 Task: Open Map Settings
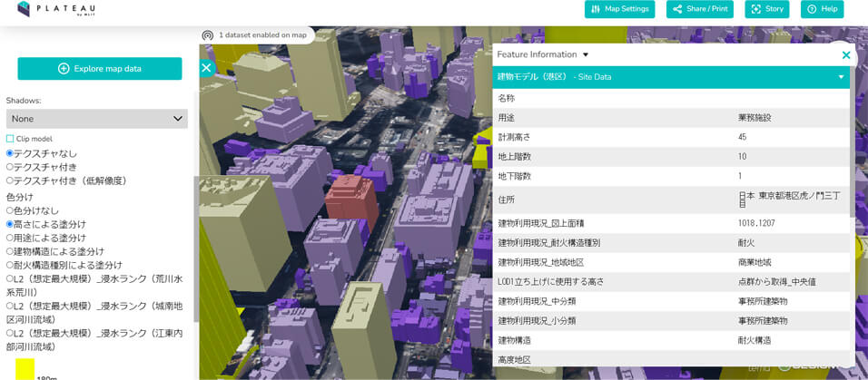tap(620, 9)
